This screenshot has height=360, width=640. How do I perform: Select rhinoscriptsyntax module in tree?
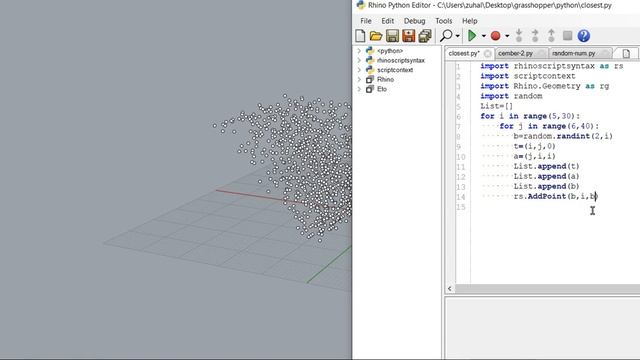point(401,60)
